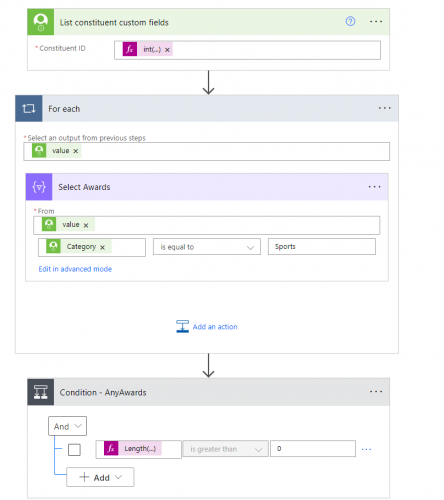Expand the And group operator dropdown

(x=67, y=426)
